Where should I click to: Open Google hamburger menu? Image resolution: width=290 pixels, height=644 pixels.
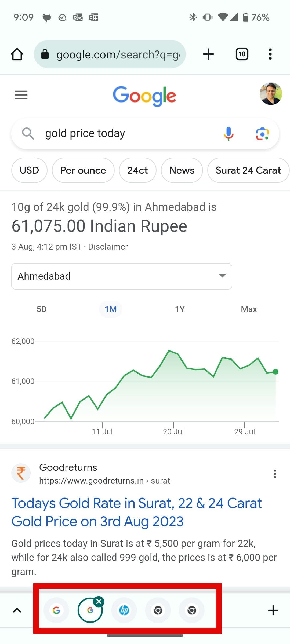pos(21,95)
